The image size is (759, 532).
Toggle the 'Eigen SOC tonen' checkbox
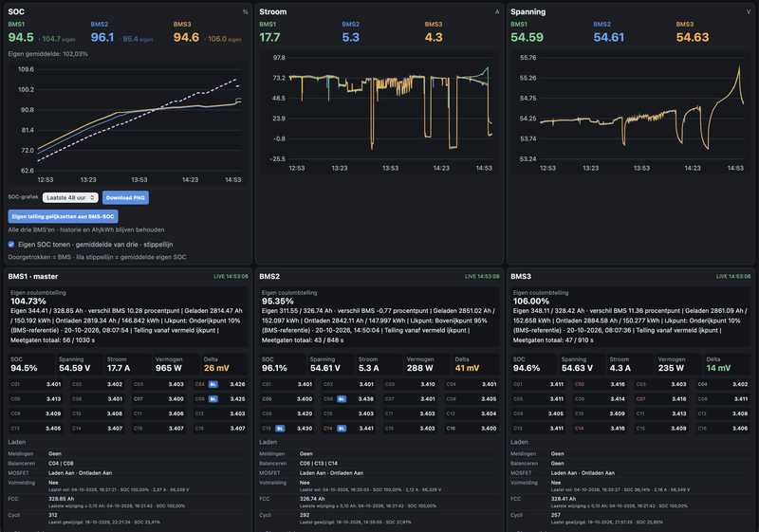(11, 245)
